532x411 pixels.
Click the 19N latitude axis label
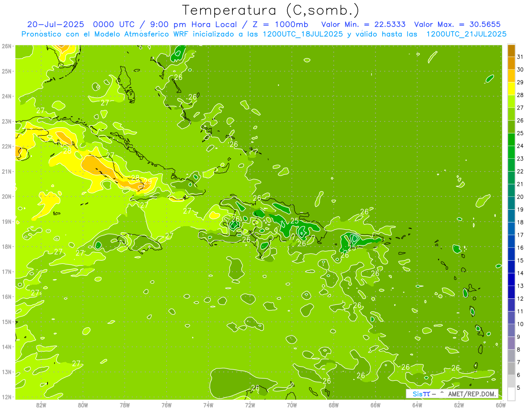tap(7, 221)
